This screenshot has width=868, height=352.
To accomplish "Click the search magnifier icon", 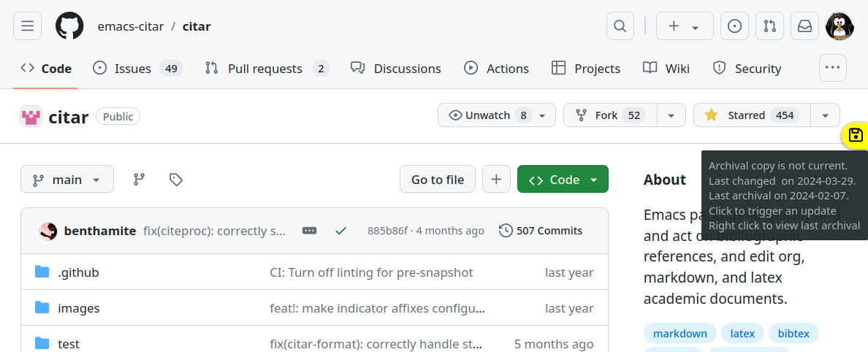I will click(x=620, y=26).
